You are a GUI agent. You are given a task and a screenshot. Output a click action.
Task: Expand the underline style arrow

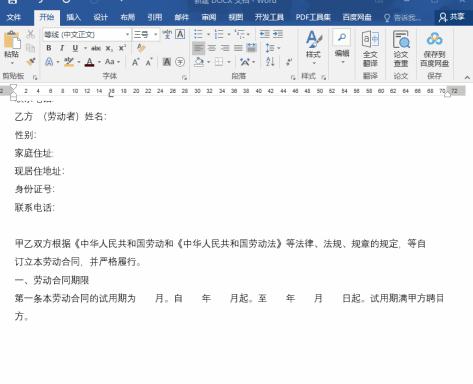[85, 48]
